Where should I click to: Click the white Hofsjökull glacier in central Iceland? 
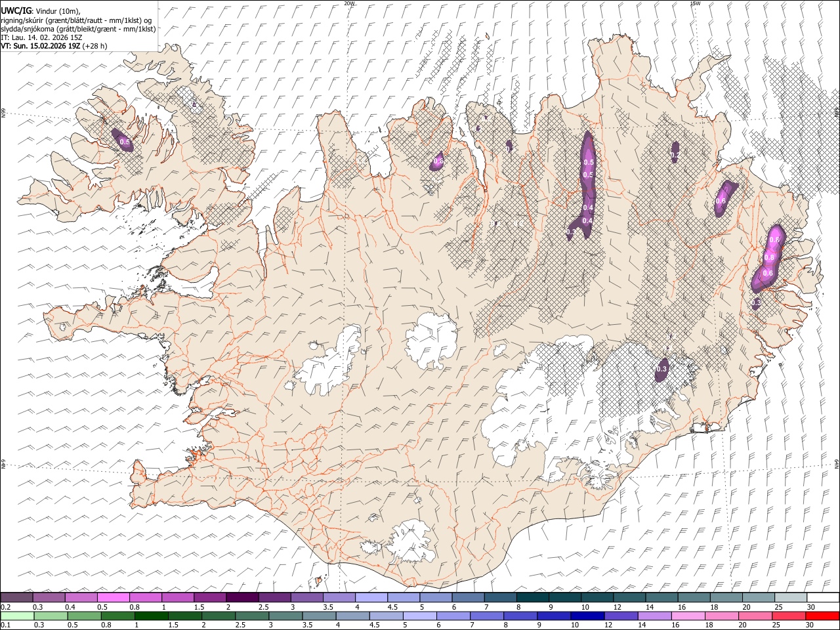tap(431, 341)
